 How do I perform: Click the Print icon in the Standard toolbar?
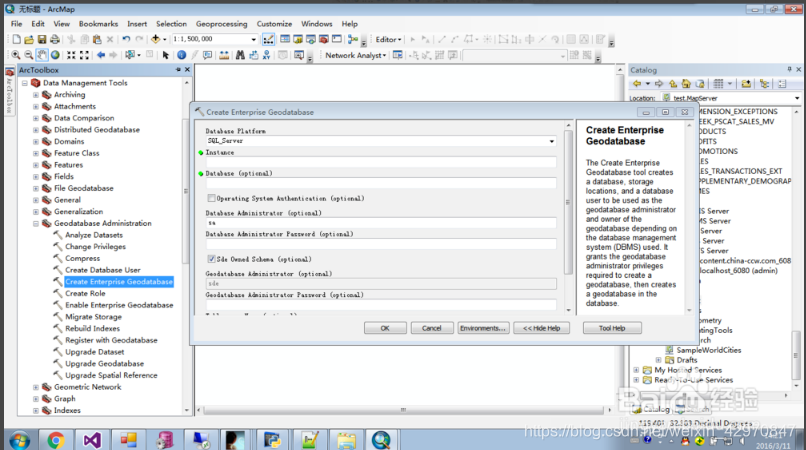tap(54, 39)
